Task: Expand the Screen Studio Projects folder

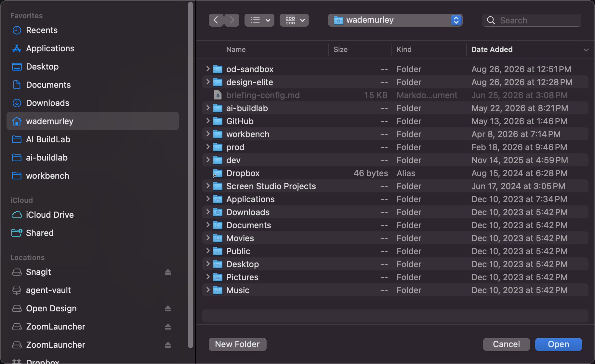Action: [x=208, y=186]
